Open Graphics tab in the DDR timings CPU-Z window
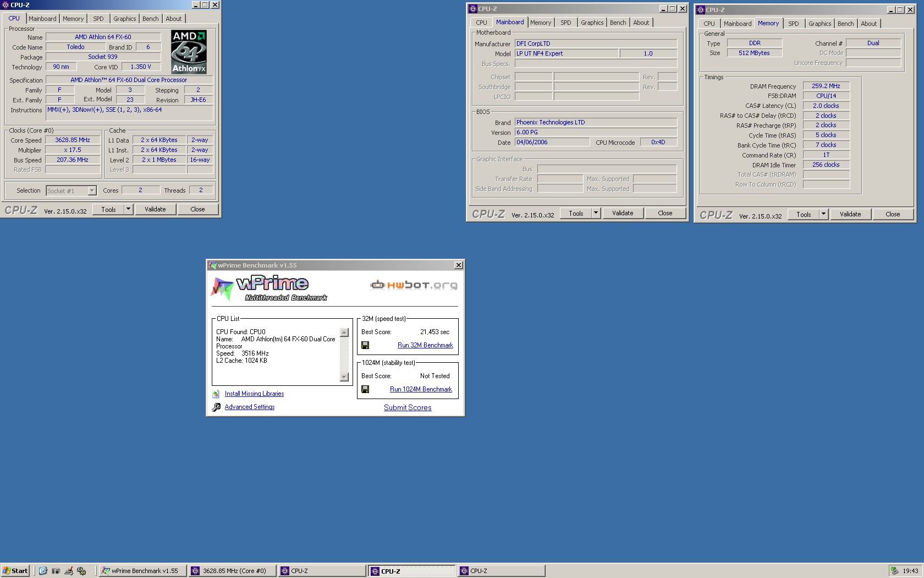This screenshot has height=578, width=924. pyautogui.click(x=820, y=24)
